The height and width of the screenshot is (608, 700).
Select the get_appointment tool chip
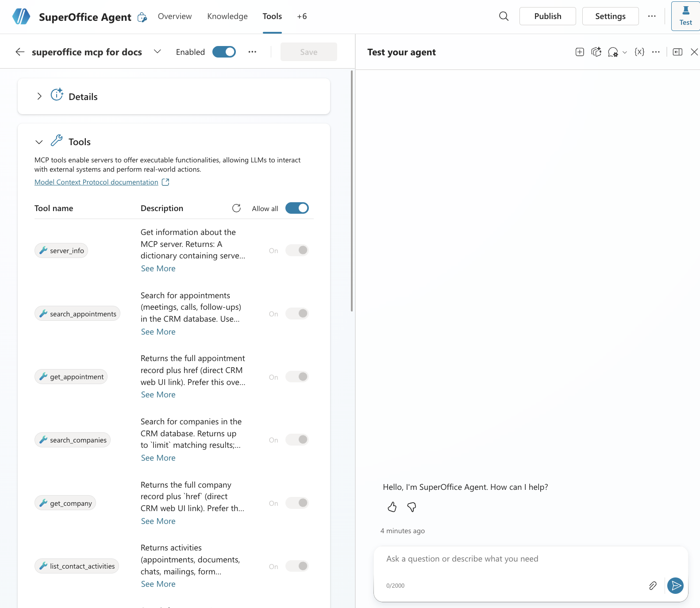tap(71, 377)
